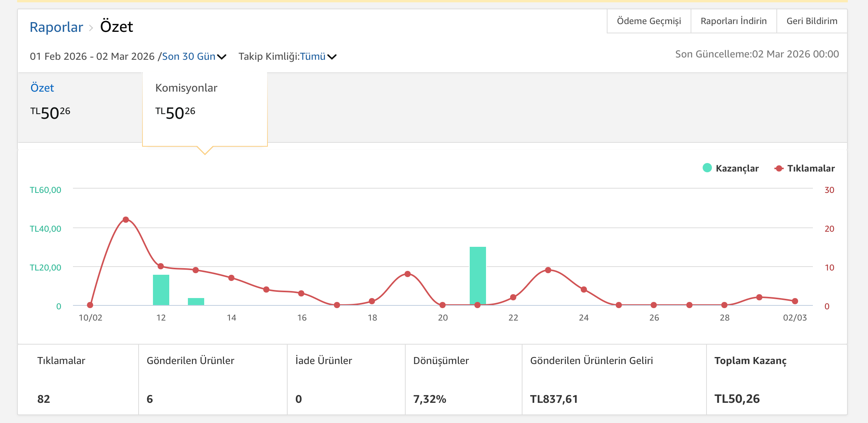Open Takip Kimliği Tümü dropdown
The height and width of the screenshot is (423, 868).
click(x=312, y=56)
